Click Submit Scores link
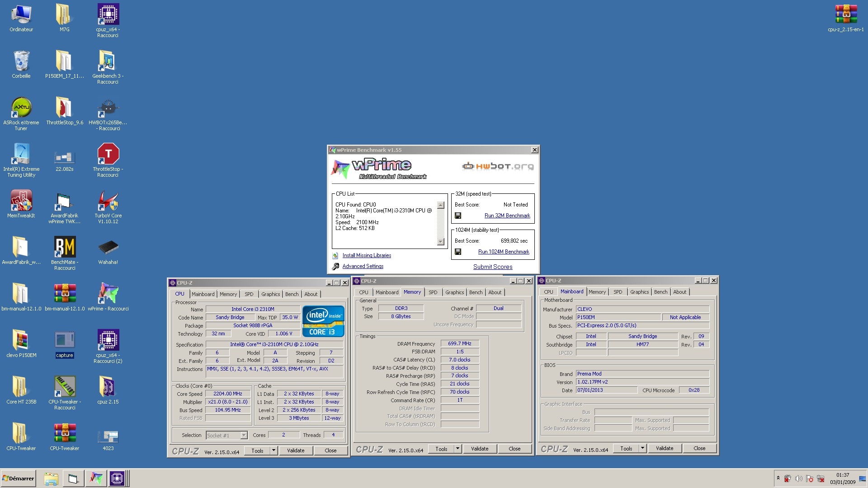 tap(493, 267)
